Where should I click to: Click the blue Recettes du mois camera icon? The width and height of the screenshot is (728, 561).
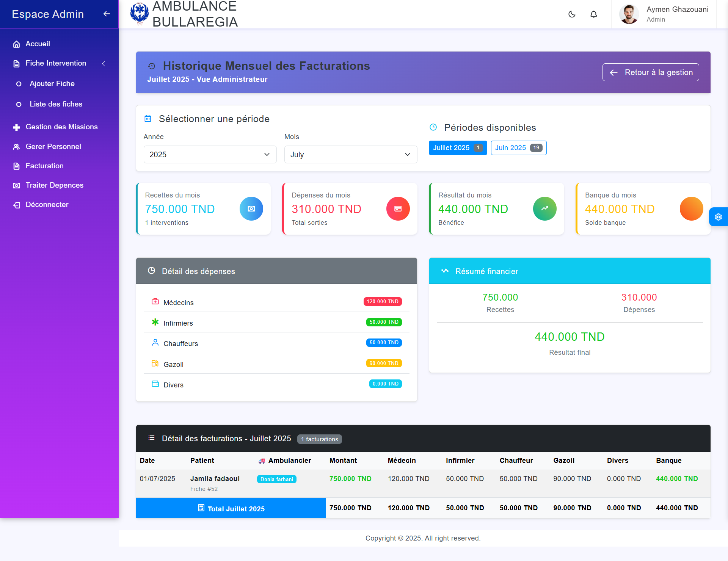click(x=251, y=208)
